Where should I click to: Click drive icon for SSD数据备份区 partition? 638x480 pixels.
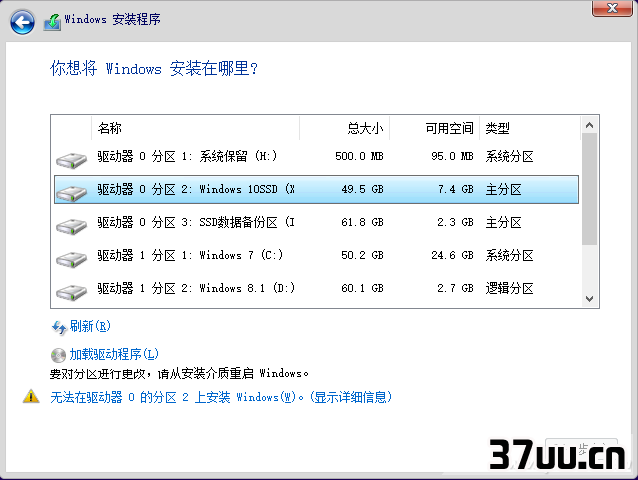(71, 226)
